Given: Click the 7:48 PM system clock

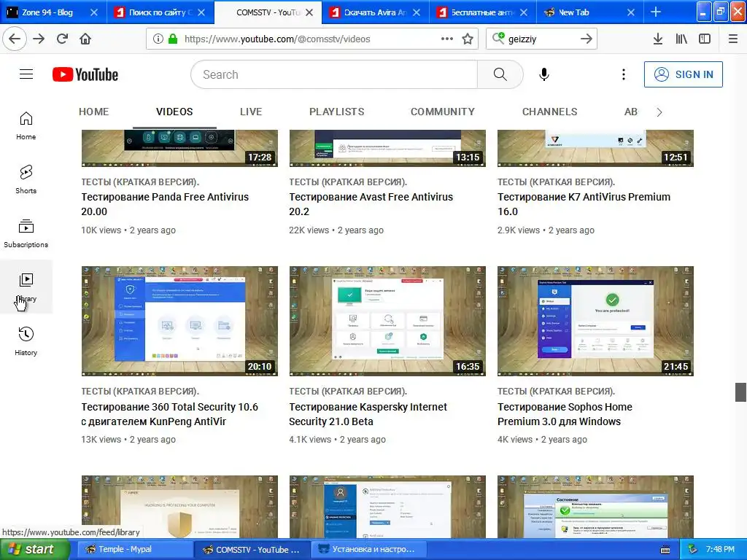Looking at the screenshot, I should pyautogui.click(x=720, y=550).
